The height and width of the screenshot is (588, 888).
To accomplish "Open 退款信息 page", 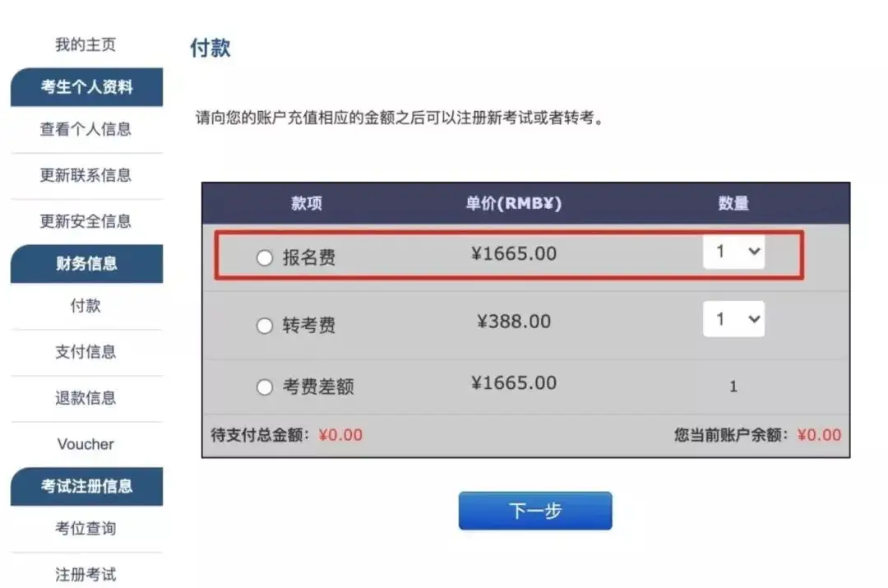I will click(x=85, y=398).
